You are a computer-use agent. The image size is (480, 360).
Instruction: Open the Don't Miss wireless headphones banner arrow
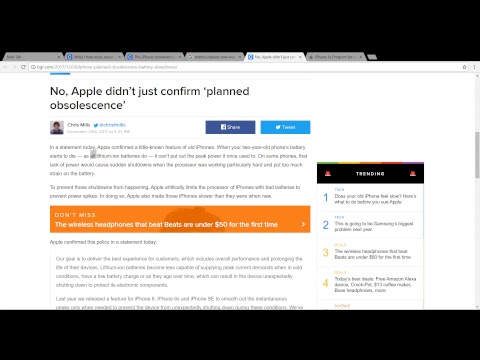303,224
